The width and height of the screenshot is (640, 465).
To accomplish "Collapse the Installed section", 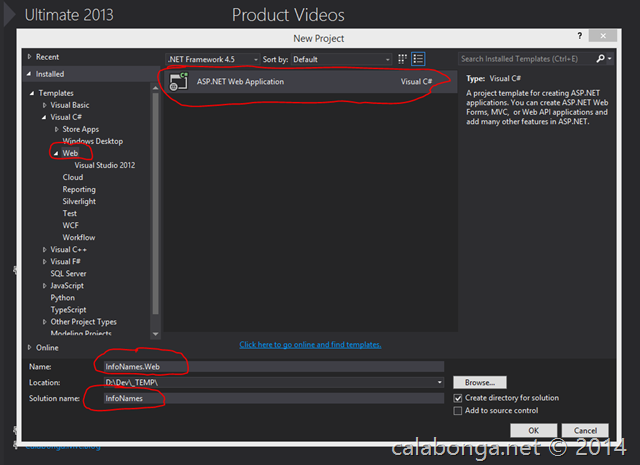I will 29,74.
